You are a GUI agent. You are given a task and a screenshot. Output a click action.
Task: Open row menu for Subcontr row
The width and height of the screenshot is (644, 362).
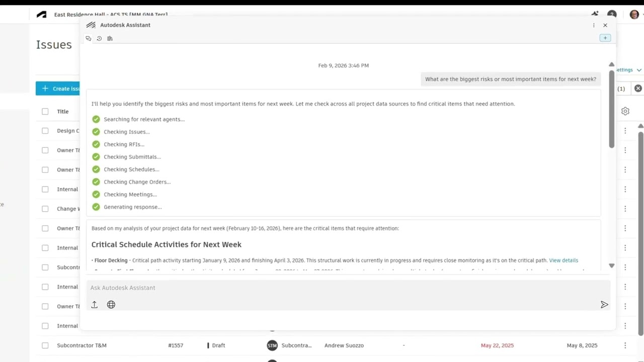click(625, 267)
